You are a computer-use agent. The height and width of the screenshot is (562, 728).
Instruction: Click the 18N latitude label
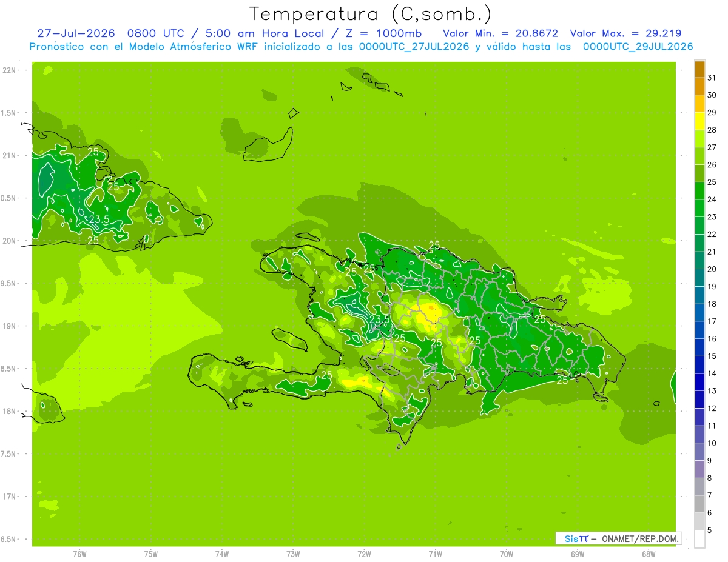(x=10, y=411)
